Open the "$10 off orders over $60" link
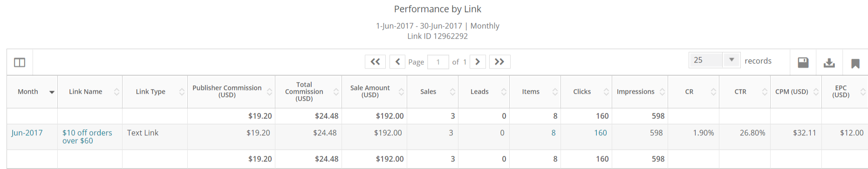Image resolution: width=868 pixels, height=169 pixels. tap(87, 137)
